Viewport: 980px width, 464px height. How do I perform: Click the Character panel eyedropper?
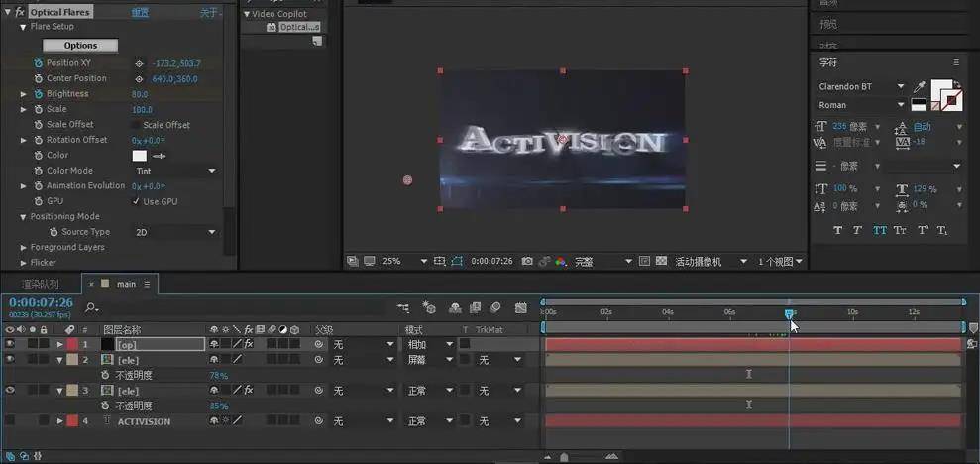920,87
